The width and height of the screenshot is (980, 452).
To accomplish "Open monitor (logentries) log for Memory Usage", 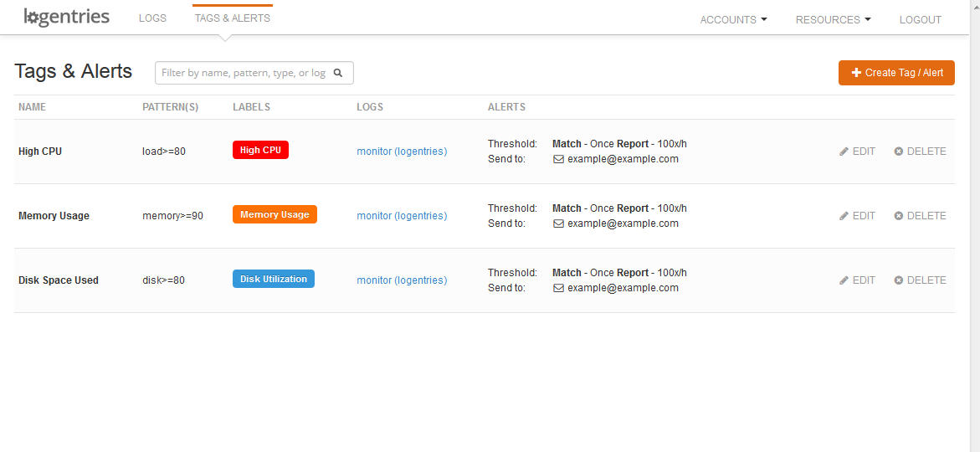I will [x=402, y=216].
